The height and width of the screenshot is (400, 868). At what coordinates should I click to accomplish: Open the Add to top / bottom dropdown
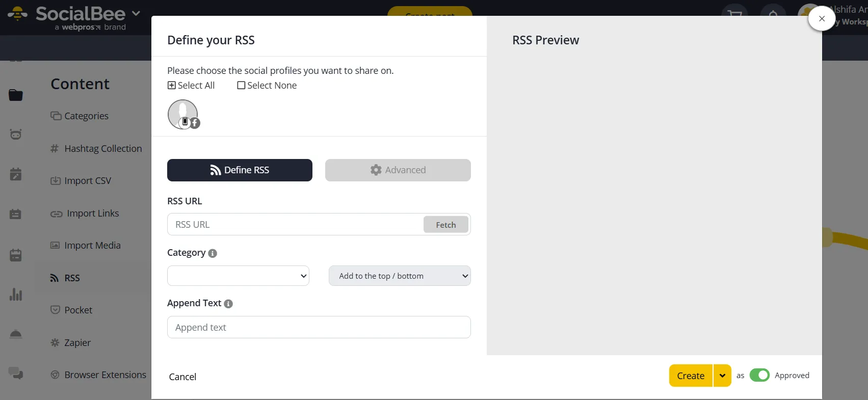coord(400,276)
